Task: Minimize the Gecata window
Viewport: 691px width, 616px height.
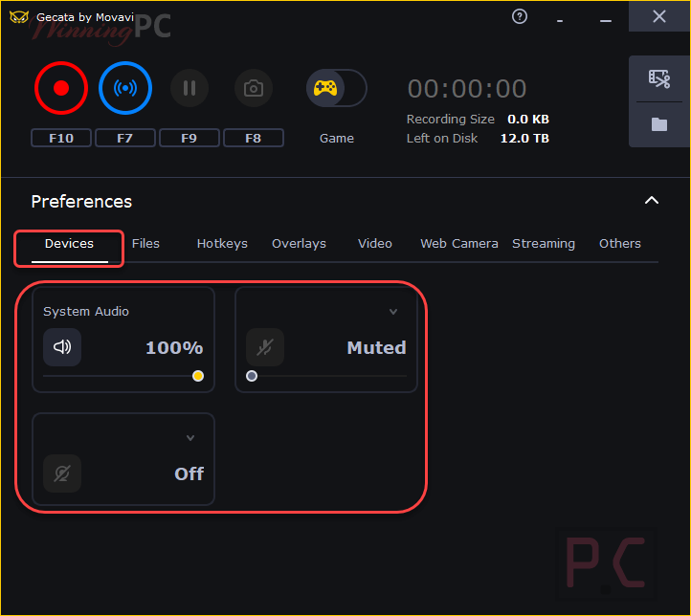Action: point(606,20)
